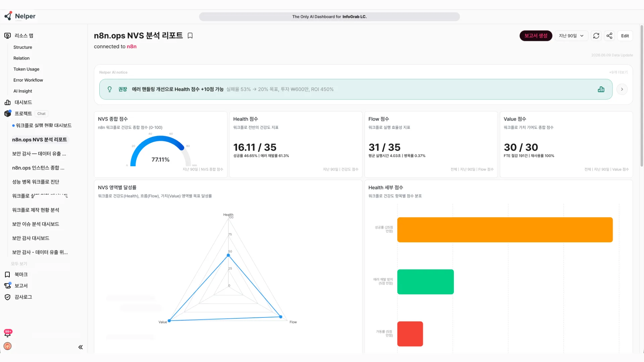Click Flow score value 31 / 35

point(384,147)
